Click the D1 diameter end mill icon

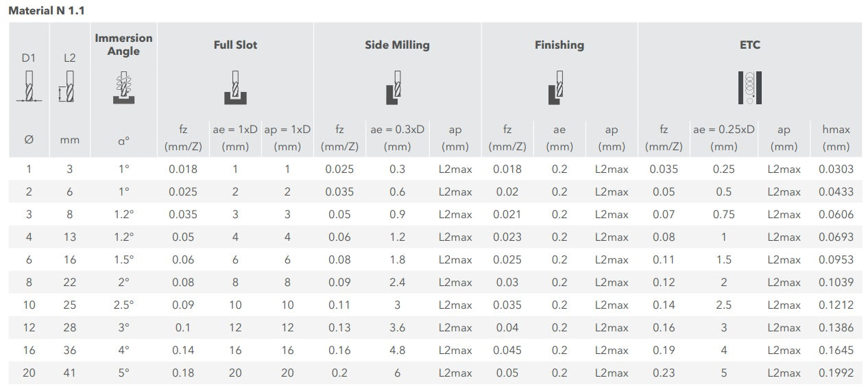coord(28,88)
